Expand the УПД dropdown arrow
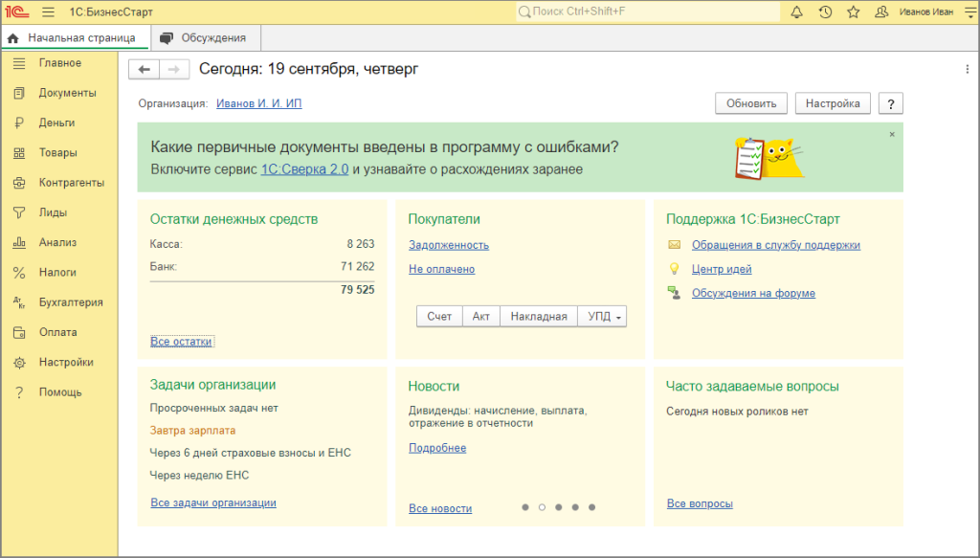 [x=618, y=315]
